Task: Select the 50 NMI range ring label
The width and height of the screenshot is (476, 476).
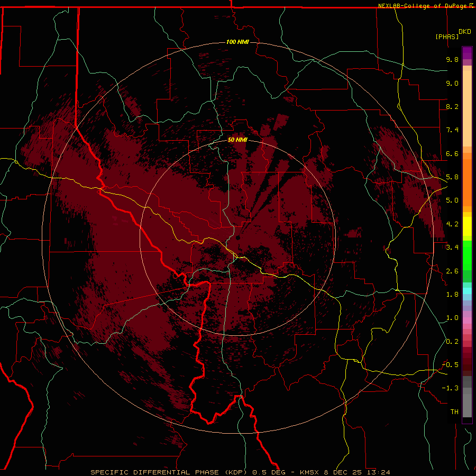Action: coord(237,140)
